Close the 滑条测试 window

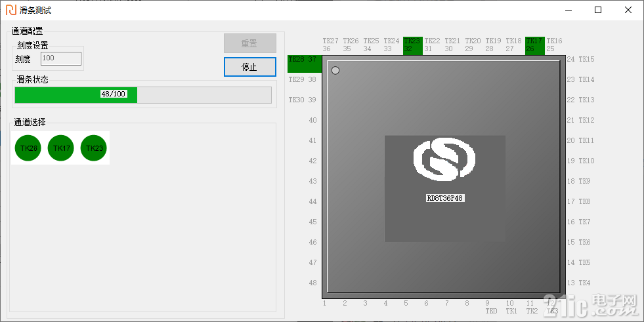[x=628, y=10]
